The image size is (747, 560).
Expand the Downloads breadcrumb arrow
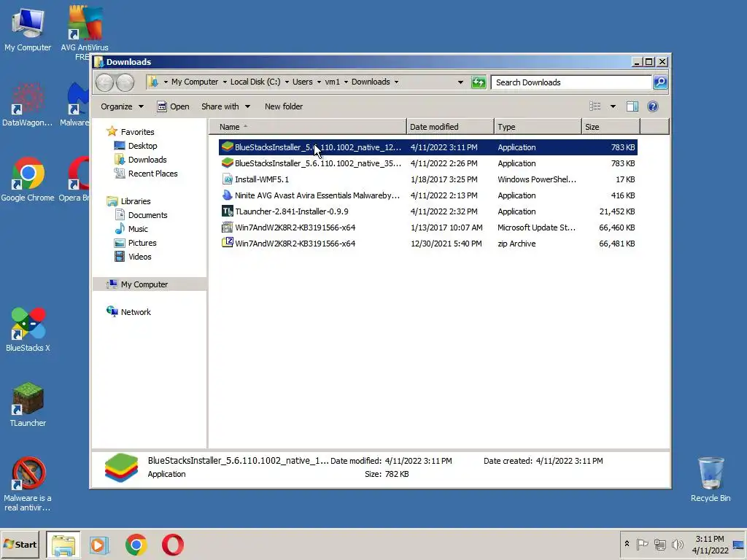click(396, 82)
